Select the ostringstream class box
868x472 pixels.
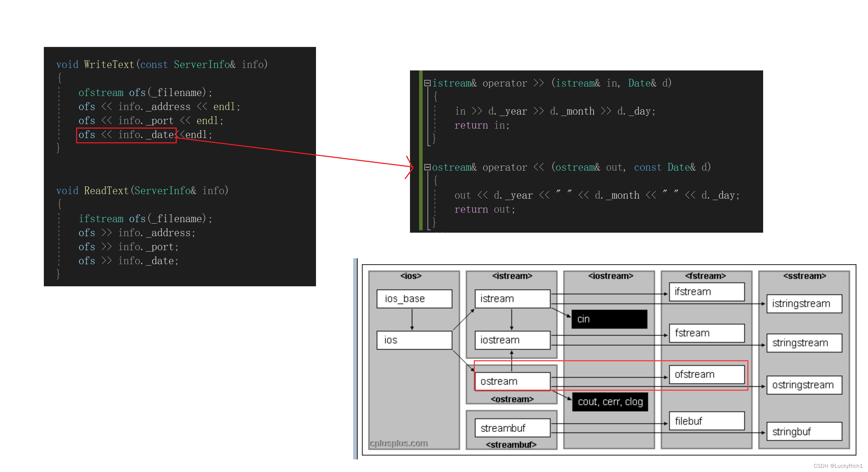point(804,385)
